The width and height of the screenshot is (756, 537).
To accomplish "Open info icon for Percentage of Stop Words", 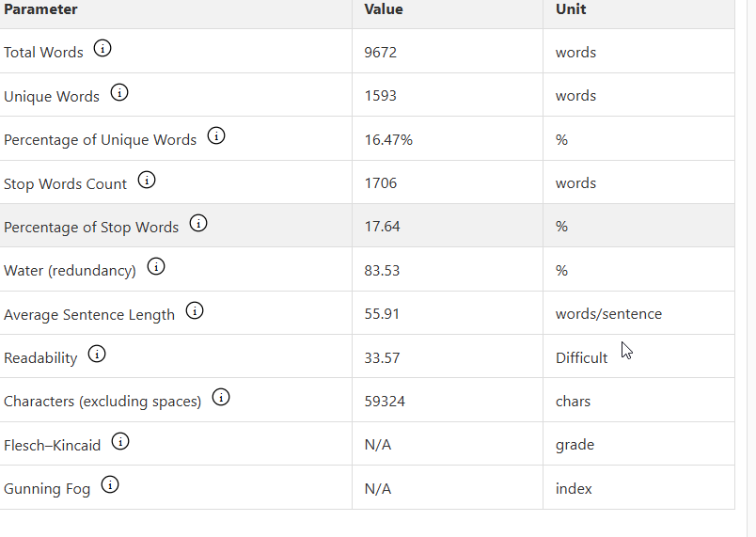I will 198,223.
